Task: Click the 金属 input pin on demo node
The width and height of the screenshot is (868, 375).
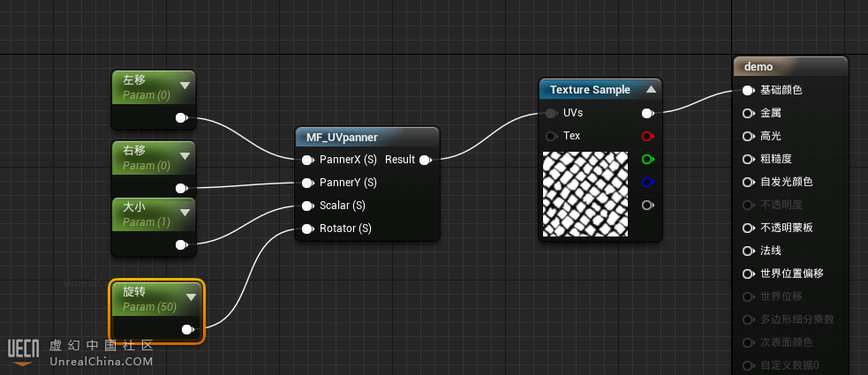Action: 748,113
